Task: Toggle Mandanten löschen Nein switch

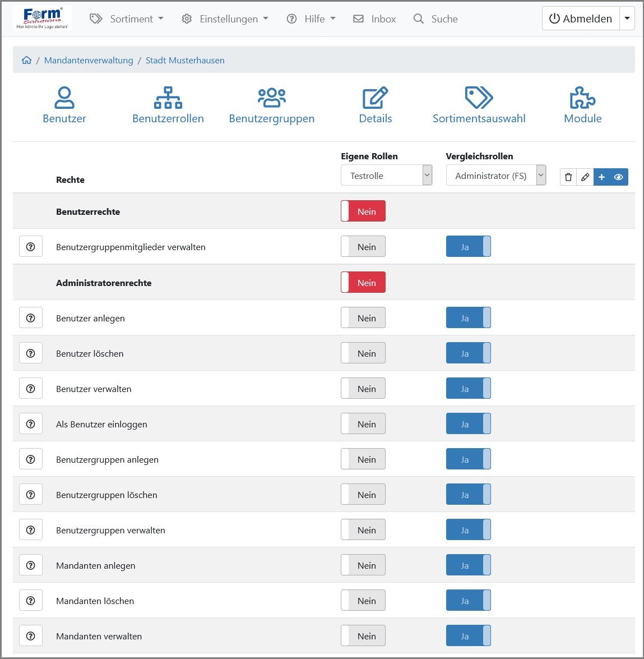Action: point(363,601)
